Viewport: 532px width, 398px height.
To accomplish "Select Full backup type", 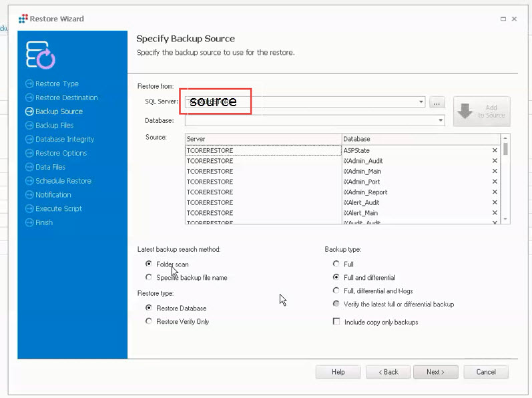I will 336,264.
